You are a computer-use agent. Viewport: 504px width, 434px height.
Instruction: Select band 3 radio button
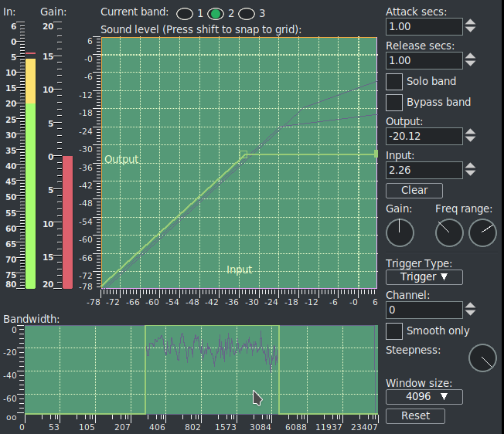pyautogui.click(x=247, y=14)
